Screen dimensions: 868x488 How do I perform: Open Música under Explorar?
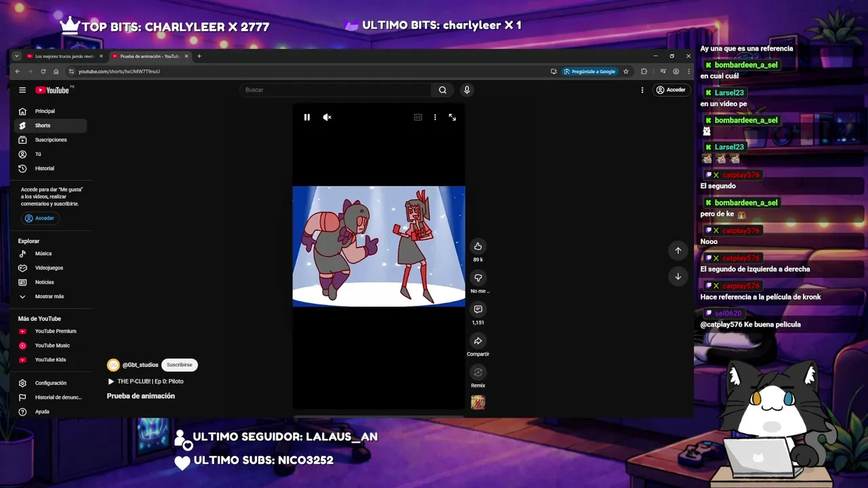[50, 253]
